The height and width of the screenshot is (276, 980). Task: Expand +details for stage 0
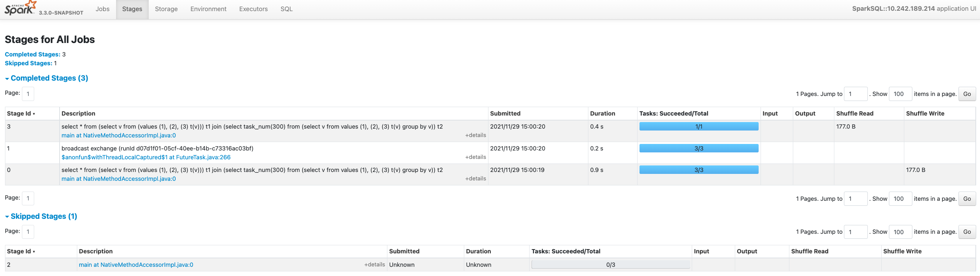[476, 178]
